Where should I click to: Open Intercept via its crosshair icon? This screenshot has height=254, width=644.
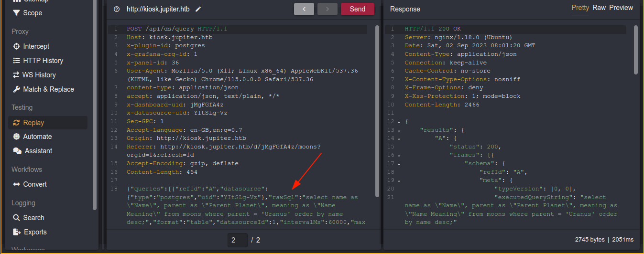[17, 46]
